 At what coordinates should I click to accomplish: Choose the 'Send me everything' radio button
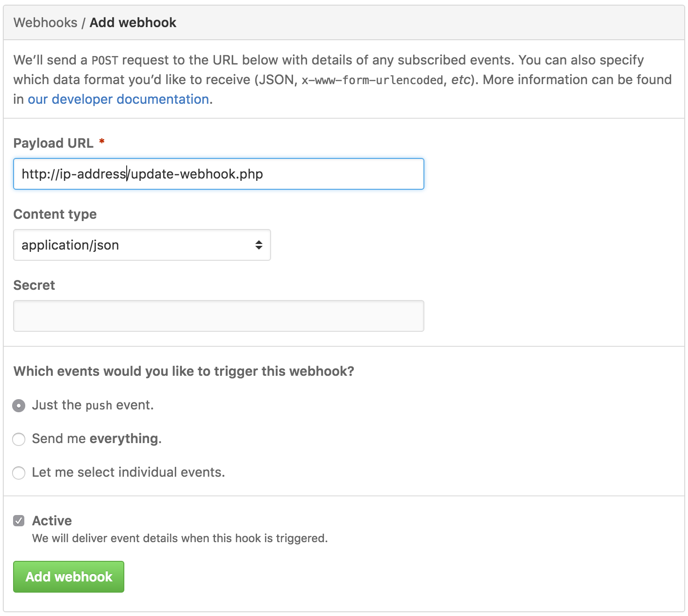pyautogui.click(x=19, y=439)
